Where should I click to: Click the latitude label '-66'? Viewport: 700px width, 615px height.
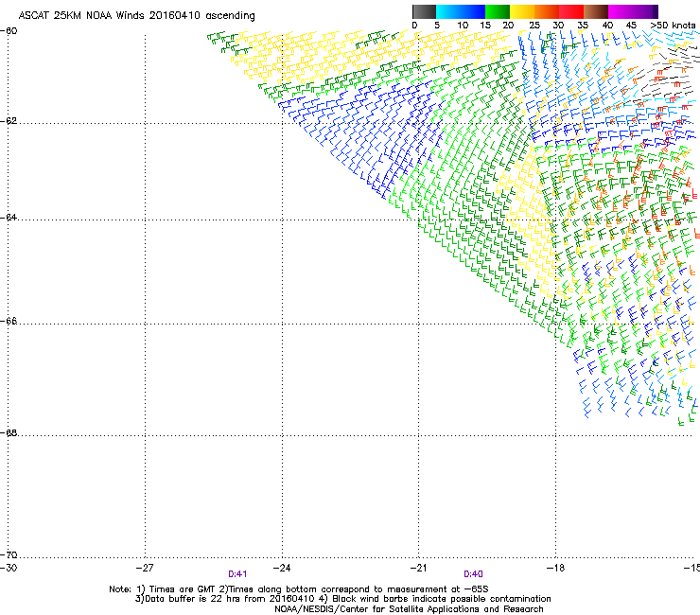[x=9, y=321]
